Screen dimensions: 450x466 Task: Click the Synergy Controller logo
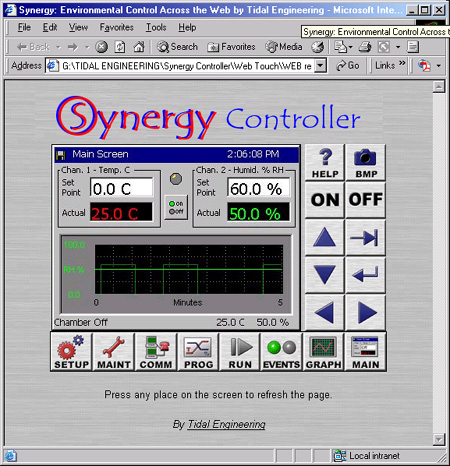click(208, 117)
